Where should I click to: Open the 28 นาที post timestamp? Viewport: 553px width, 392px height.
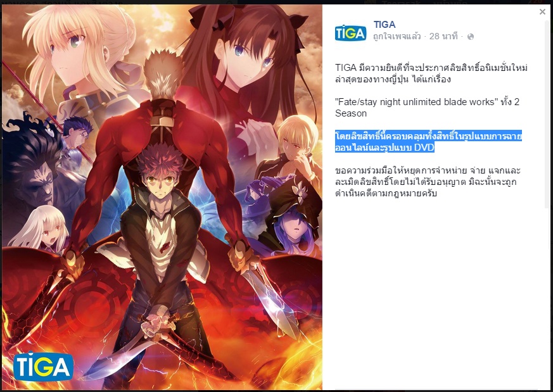tap(443, 36)
